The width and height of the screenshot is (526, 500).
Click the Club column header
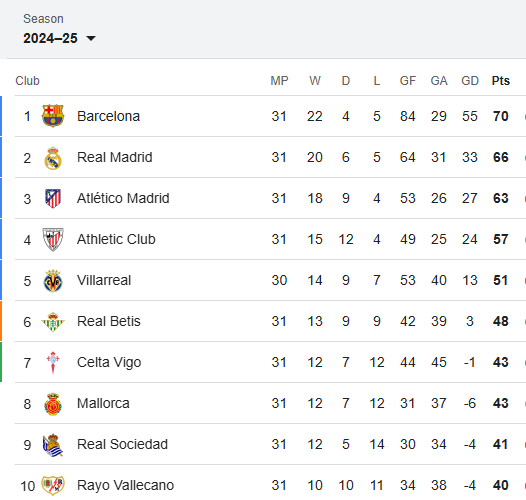[x=28, y=81]
